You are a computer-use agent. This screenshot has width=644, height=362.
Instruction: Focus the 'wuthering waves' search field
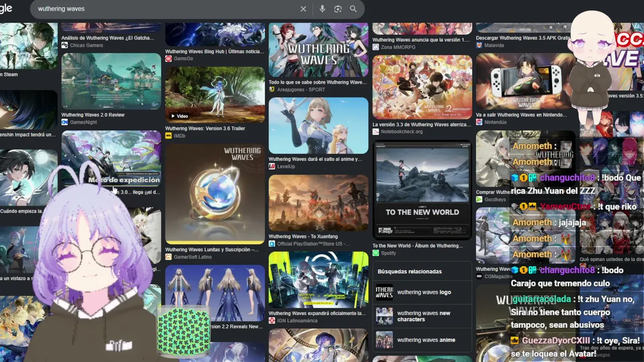coord(166,9)
